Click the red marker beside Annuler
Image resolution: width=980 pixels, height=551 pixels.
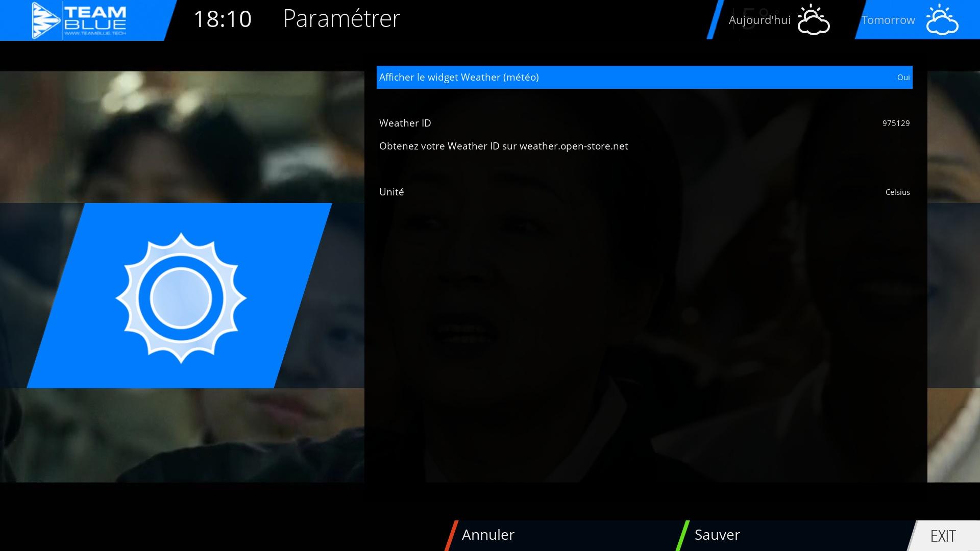coord(451,535)
